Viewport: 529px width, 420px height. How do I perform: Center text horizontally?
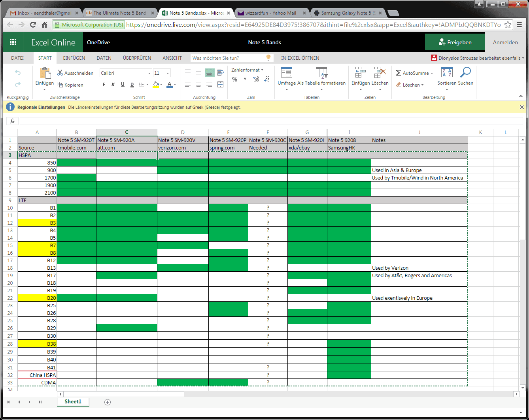[x=198, y=85]
